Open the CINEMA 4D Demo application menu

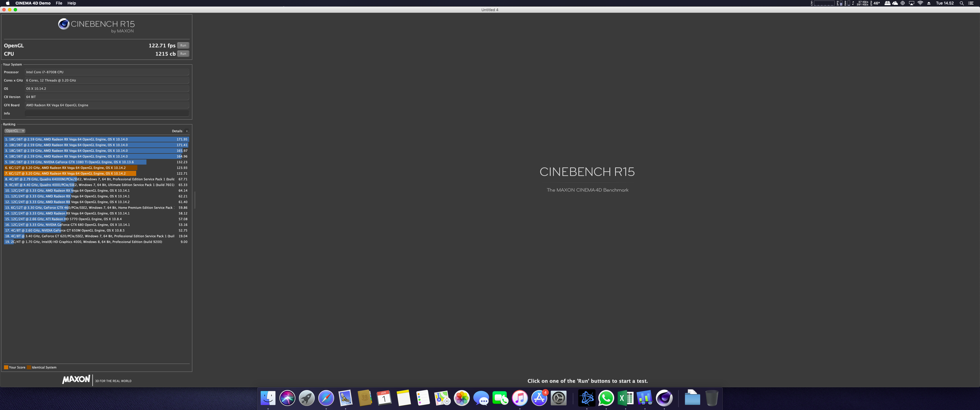(33, 3)
